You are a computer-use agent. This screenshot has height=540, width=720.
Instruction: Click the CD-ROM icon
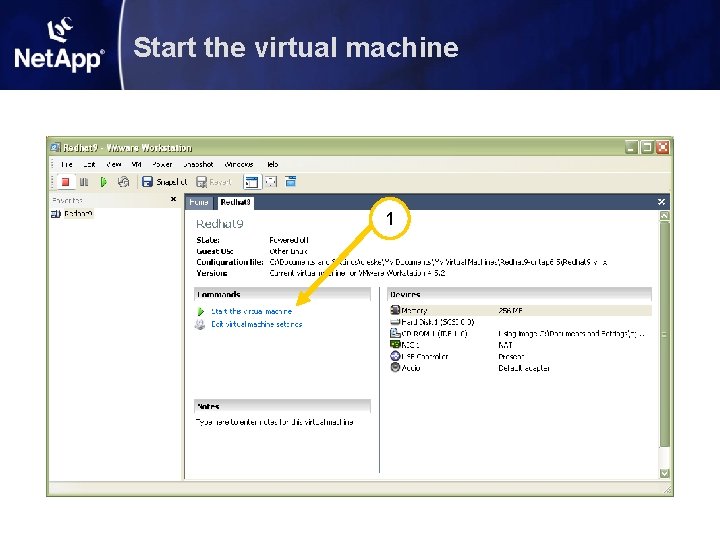point(395,333)
